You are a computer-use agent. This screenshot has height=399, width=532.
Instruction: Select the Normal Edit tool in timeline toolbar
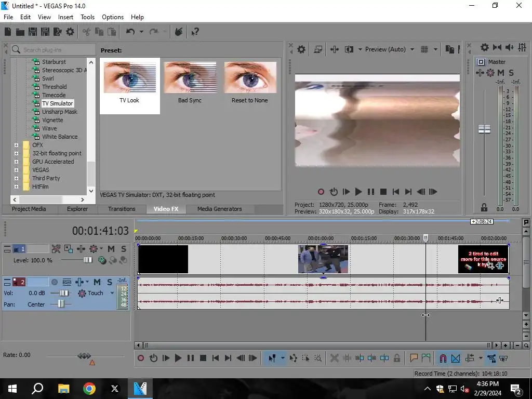coord(272,358)
